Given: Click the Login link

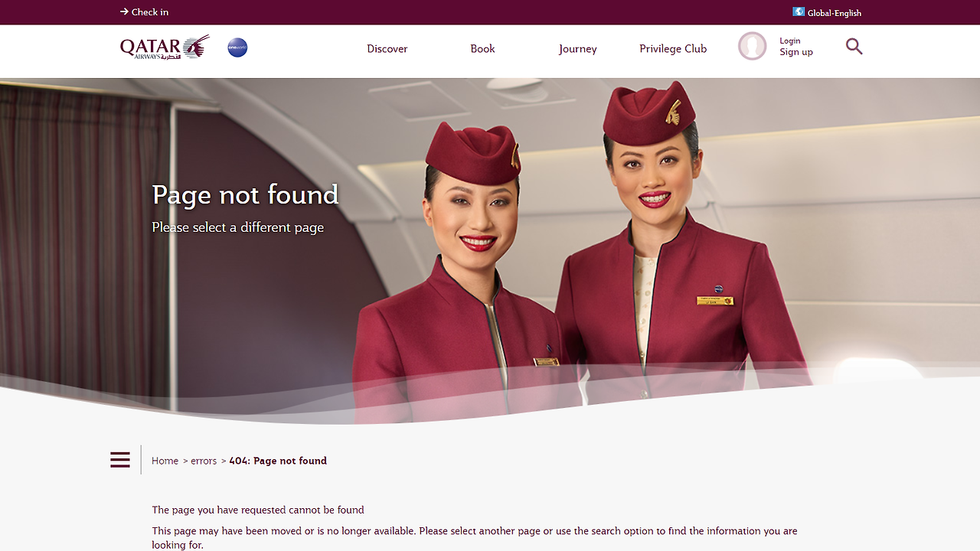Looking at the screenshot, I should click(789, 41).
